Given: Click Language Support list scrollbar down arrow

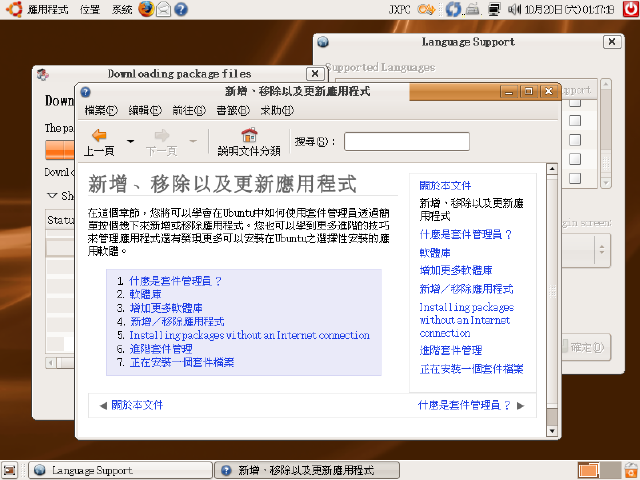Looking at the screenshot, I should [606, 183].
